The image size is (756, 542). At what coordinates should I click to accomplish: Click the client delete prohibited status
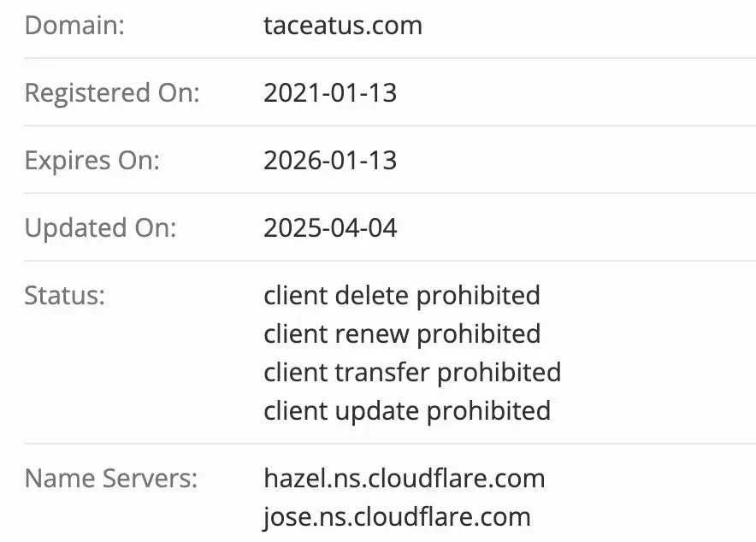(x=402, y=296)
